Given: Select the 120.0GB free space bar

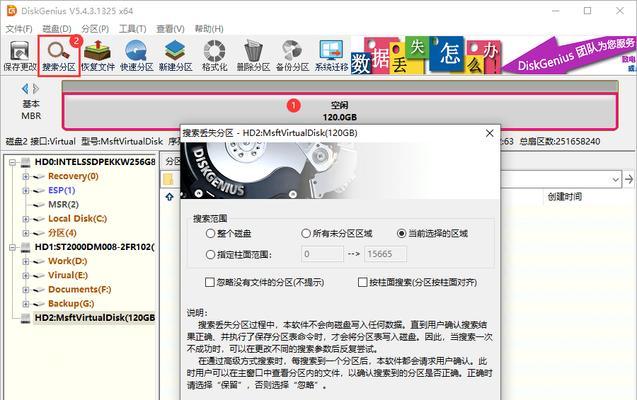Looking at the screenshot, I should pyautogui.click(x=340, y=111).
